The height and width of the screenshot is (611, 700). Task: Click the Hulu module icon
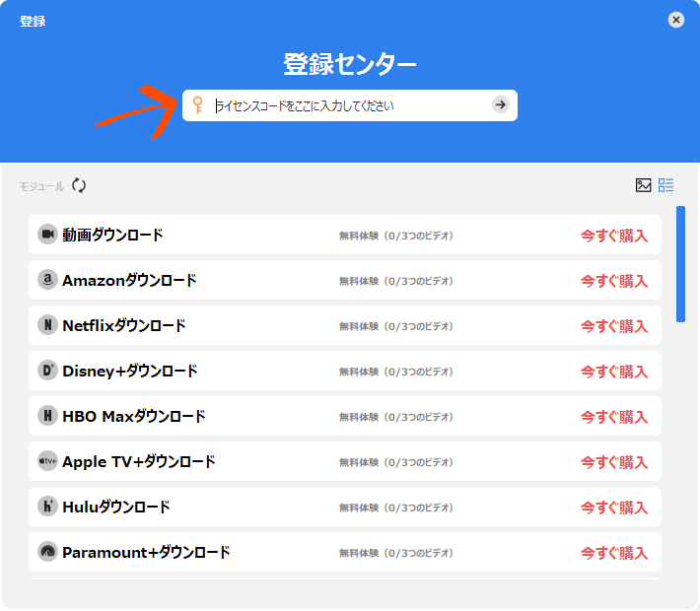point(47,507)
